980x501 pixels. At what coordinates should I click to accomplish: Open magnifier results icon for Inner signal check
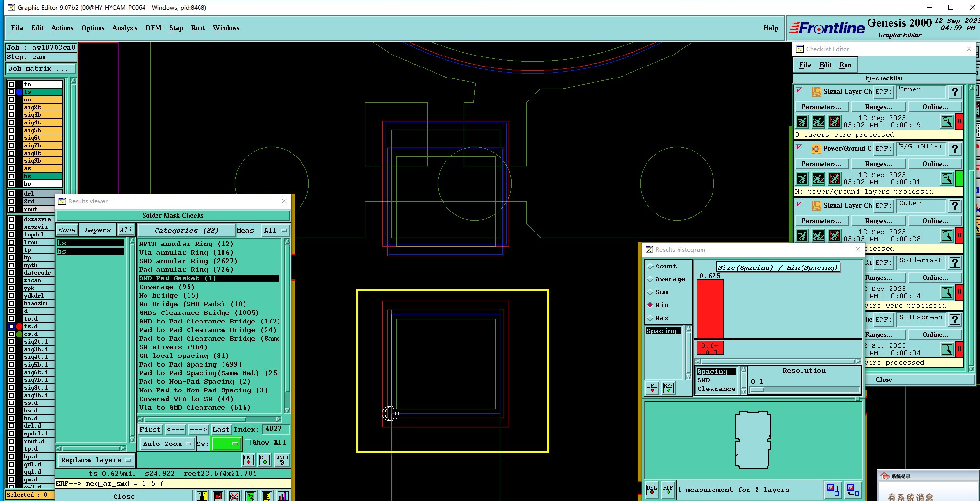click(x=947, y=122)
